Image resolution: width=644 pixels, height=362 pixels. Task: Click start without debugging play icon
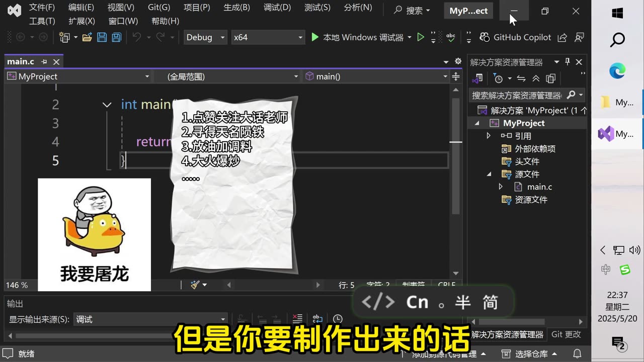(421, 37)
